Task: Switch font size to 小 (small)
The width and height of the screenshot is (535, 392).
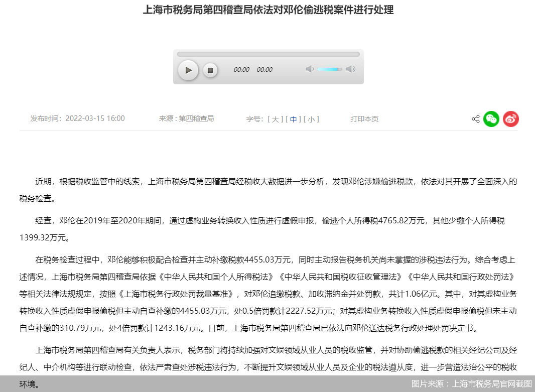Action: pyautogui.click(x=311, y=119)
